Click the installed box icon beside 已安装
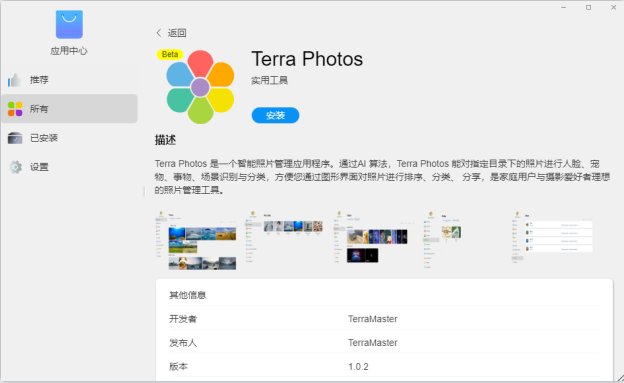Viewport: 624px width, 383px height. click(x=15, y=138)
